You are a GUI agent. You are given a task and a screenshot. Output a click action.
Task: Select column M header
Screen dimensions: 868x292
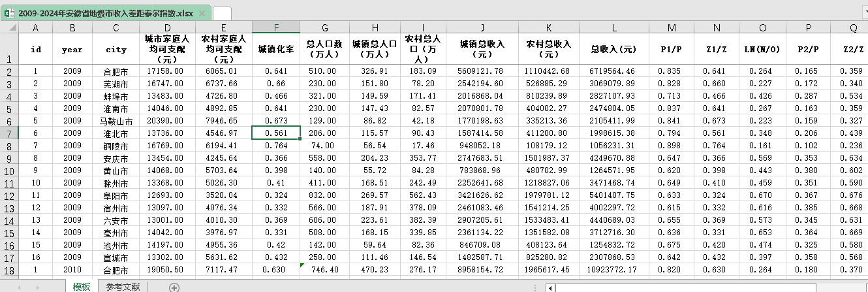click(x=672, y=27)
